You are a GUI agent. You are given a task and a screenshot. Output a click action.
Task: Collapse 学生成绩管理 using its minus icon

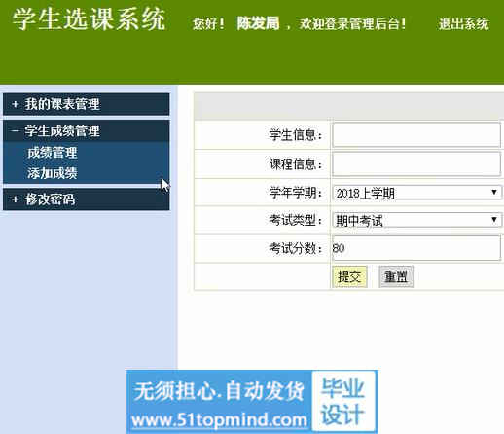click(x=15, y=131)
